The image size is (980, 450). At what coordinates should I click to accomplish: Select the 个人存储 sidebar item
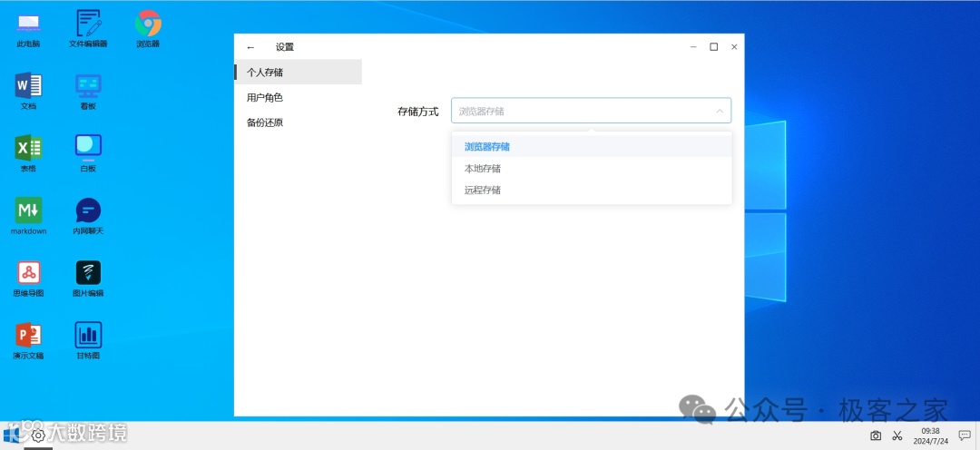(x=299, y=72)
